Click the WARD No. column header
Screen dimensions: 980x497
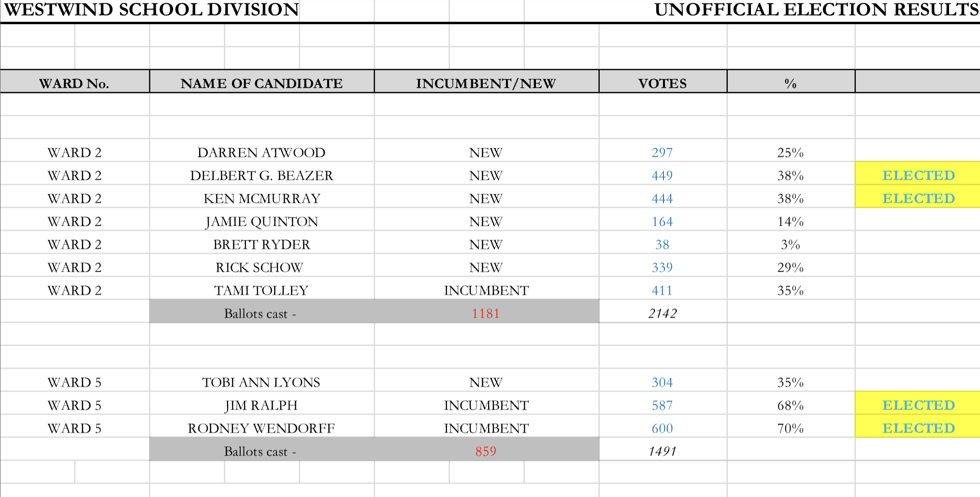tap(74, 83)
